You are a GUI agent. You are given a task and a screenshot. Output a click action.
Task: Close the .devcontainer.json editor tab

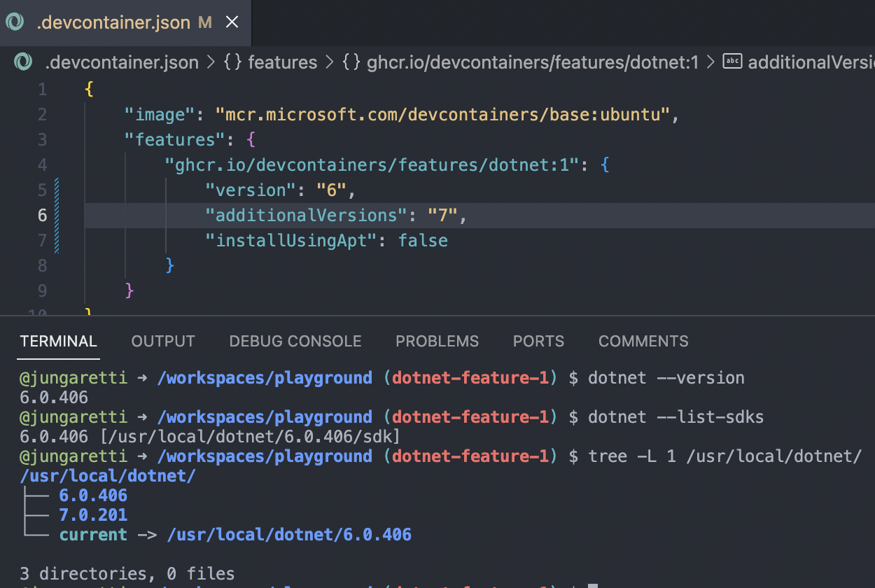232,22
